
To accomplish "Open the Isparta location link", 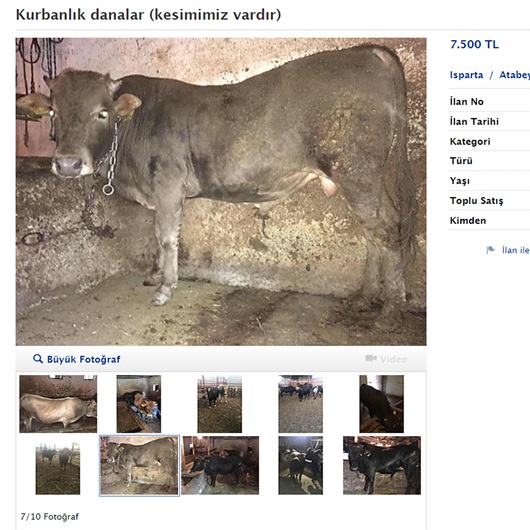I will click(466, 75).
